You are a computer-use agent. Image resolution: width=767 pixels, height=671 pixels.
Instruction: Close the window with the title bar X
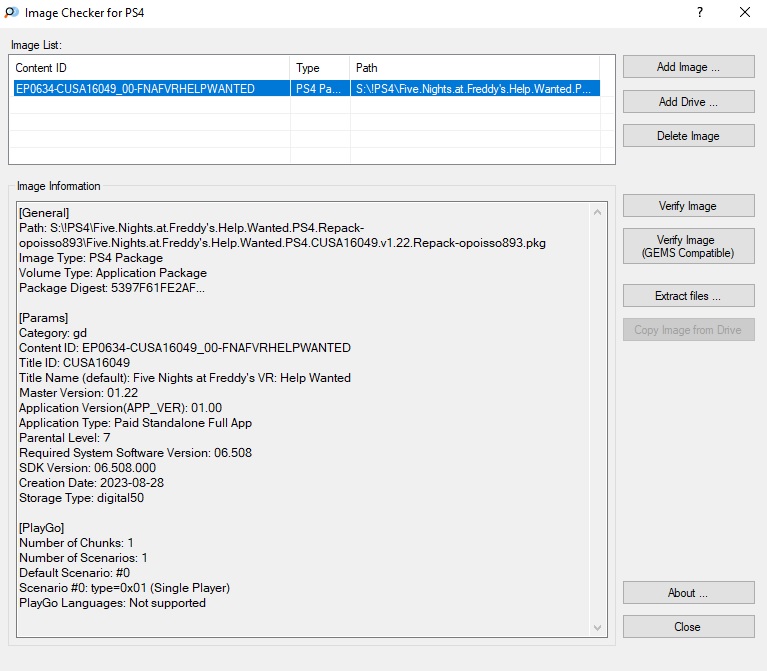[x=744, y=12]
